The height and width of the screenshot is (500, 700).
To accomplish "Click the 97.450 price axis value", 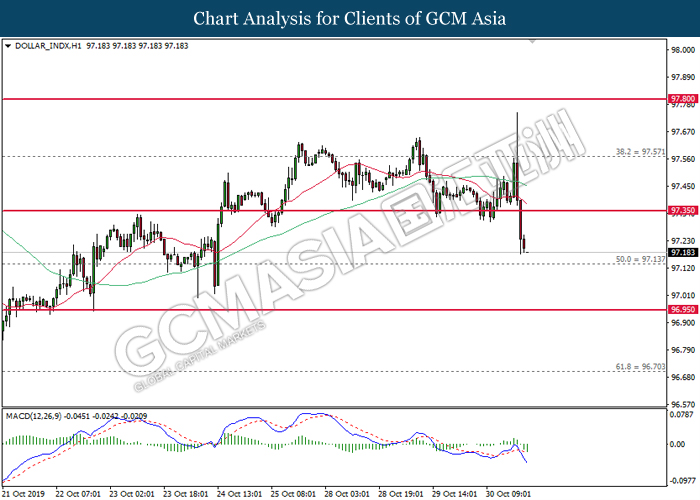I will pos(683,186).
